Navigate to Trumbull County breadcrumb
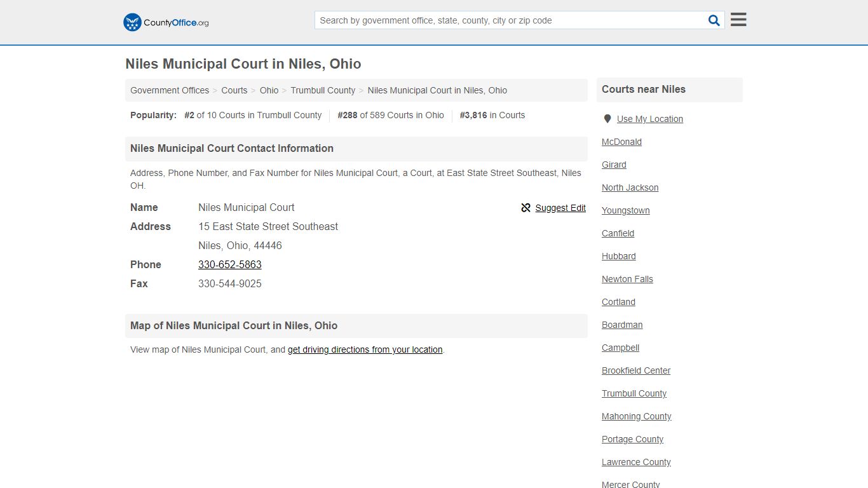This screenshot has width=868, height=488. point(323,90)
